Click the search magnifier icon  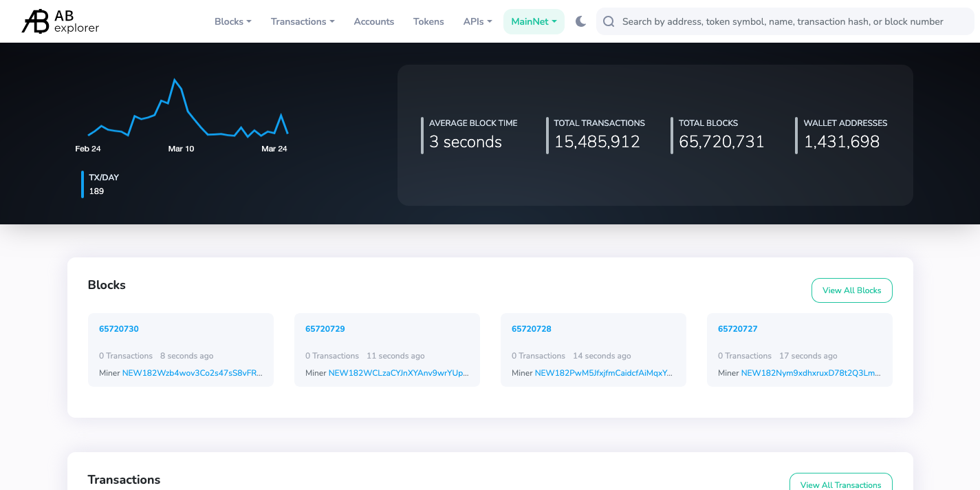click(x=609, y=21)
